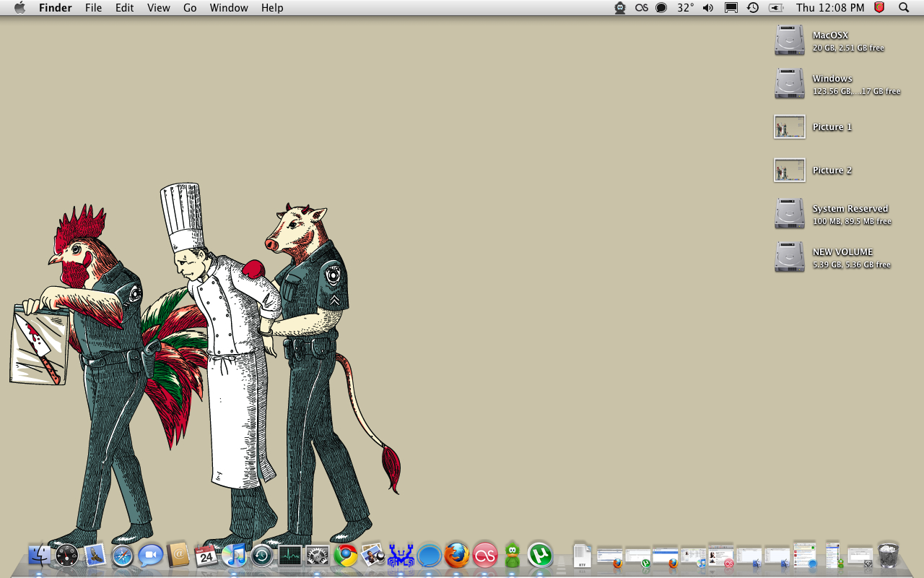Click the 32° temperature menu bar item
The width and height of the screenshot is (924, 578).
point(685,7)
